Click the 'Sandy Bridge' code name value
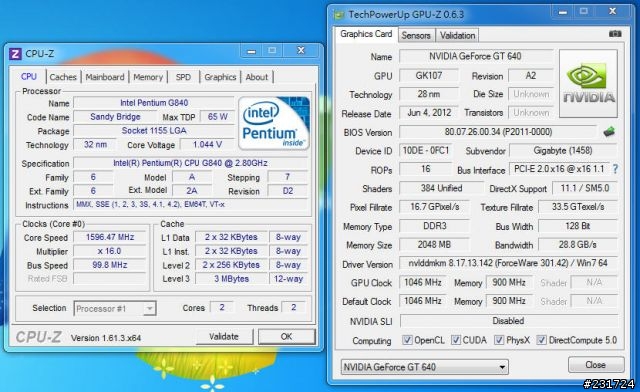The width and height of the screenshot is (640, 392). pyautogui.click(x=115, y=117)
